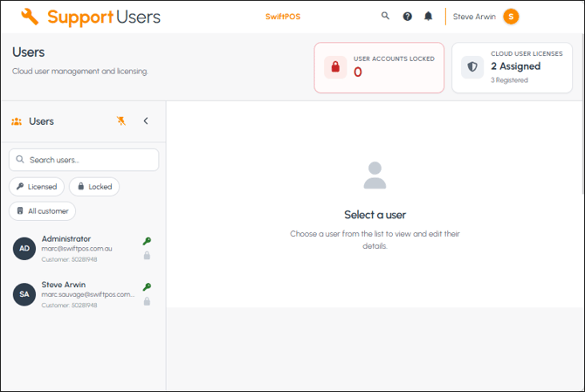
Task: Toggle the Licensed filter chip
Action: pos(37,187)
